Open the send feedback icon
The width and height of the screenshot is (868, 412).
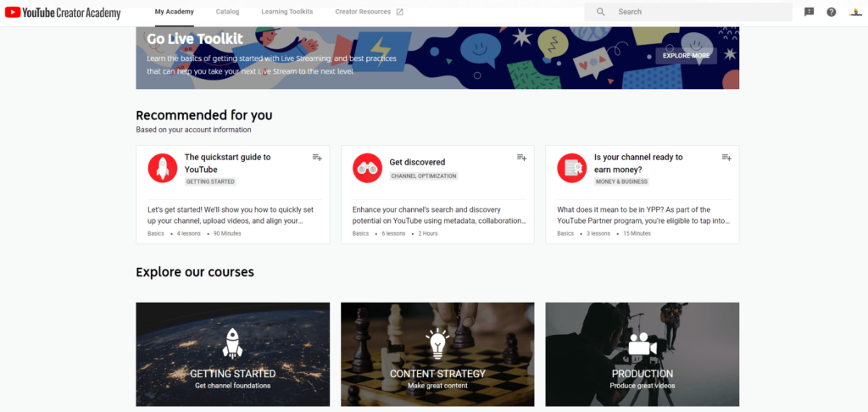[x=810, y=12]
